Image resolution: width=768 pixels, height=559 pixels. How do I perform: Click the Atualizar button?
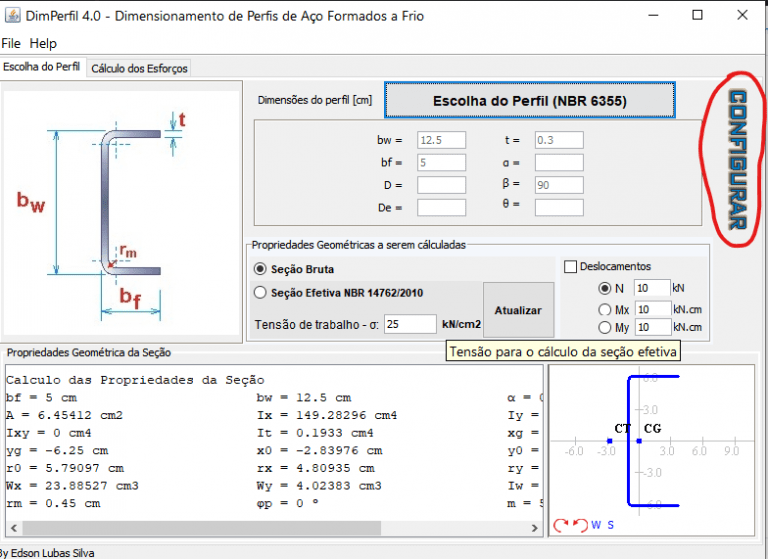pyautogui.click(x=518, y=310)
